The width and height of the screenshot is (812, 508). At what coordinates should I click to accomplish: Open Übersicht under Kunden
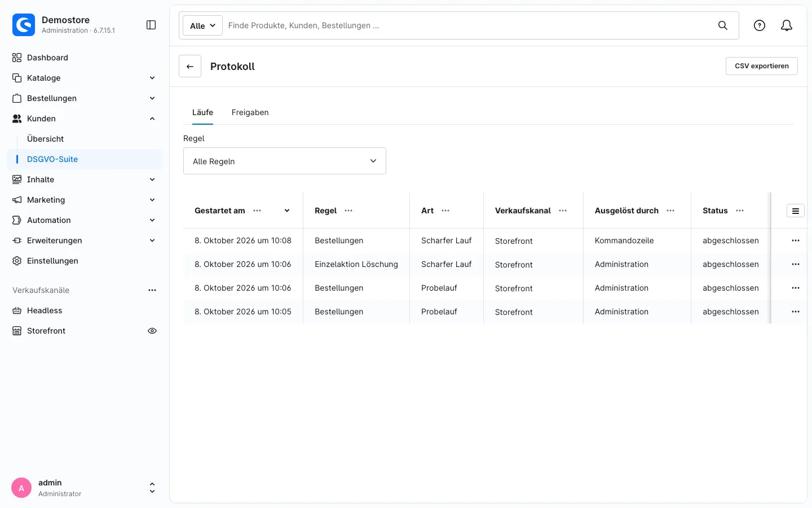pyautogui.click(x=85, y=139)
